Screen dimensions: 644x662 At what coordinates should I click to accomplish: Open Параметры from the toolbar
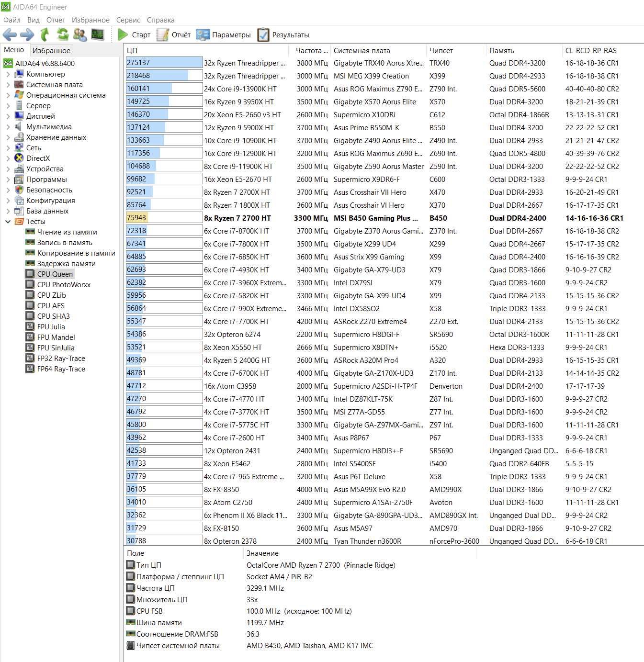point(223,34)
